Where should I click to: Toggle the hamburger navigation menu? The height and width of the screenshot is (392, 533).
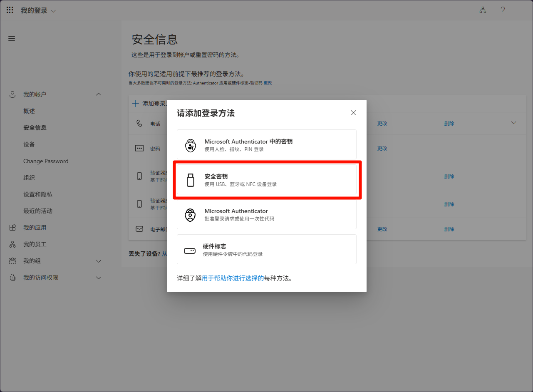[12, 39]
